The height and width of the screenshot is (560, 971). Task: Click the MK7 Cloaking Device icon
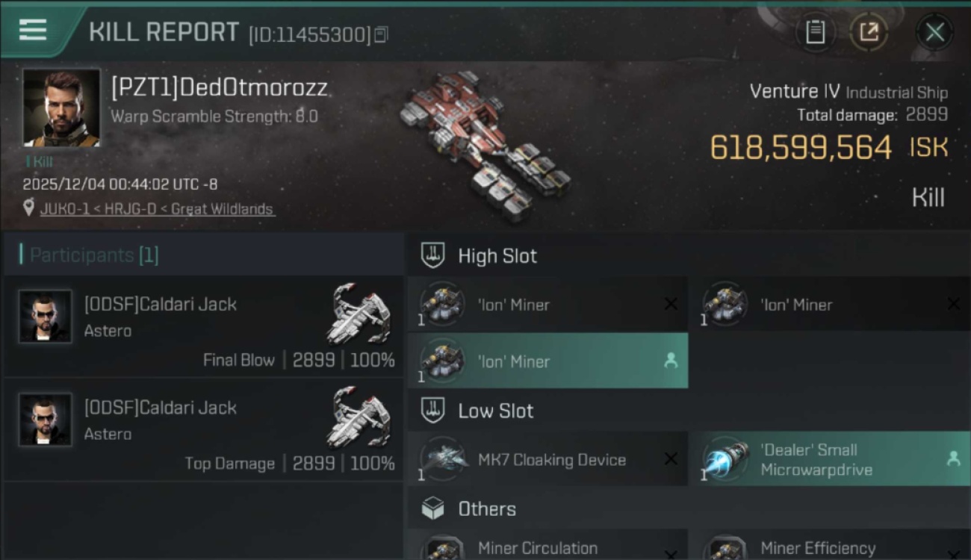444,459
